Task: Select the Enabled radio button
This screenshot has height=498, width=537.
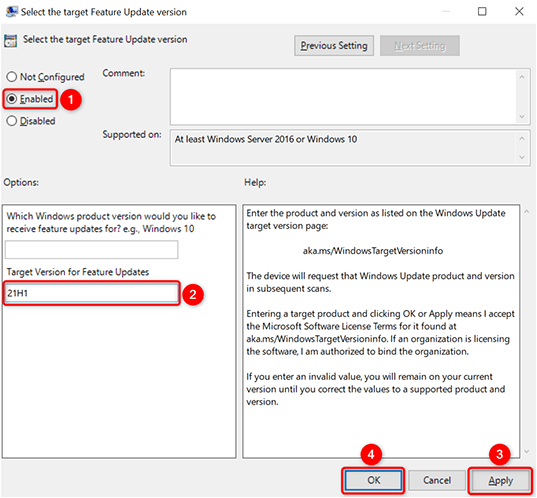Action: 30,99
